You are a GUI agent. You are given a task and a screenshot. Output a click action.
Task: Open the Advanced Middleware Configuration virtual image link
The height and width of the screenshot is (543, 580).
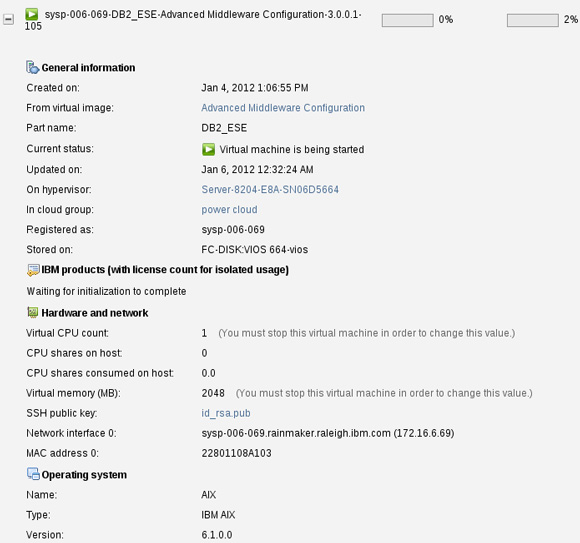click(x=283, y=108)
